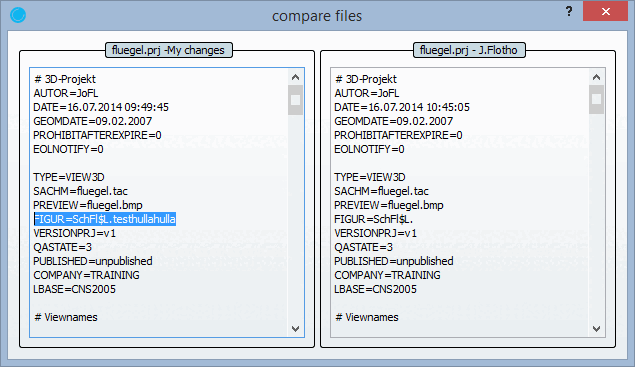Click PROHIBITAFTEREXPIRE=0 in J.Flotho pane
The height and width of the screenshot is (367, 635).
(398, 135)
